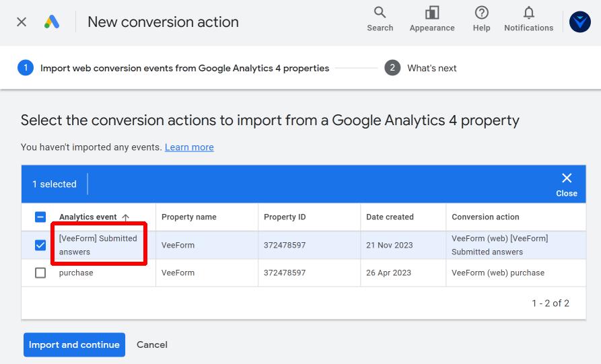Close the New conversion action dialog
The height and width of the screenshot is (364, 601).
(22, 22)
